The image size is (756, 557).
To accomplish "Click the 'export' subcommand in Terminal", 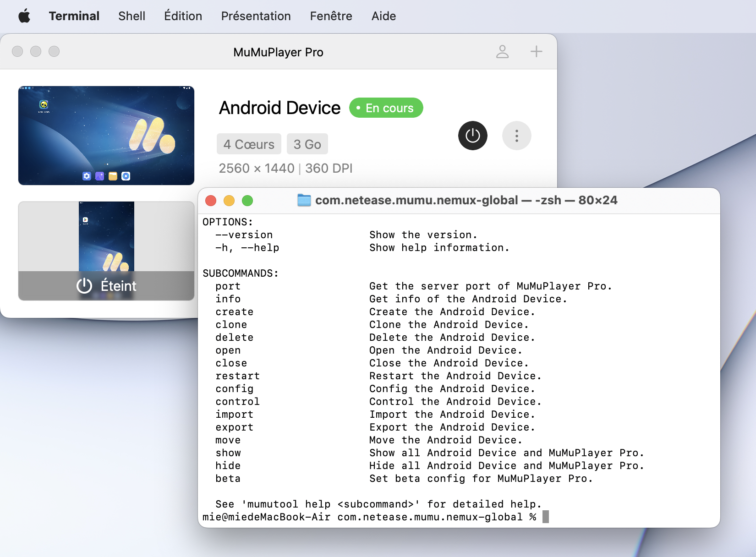I will tap(234, 427).
